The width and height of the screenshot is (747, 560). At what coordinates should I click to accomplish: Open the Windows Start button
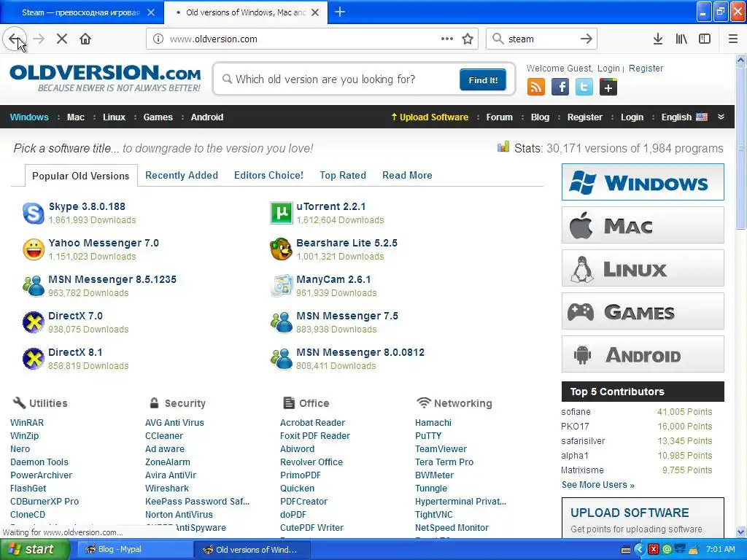click(x=34, y=550)
